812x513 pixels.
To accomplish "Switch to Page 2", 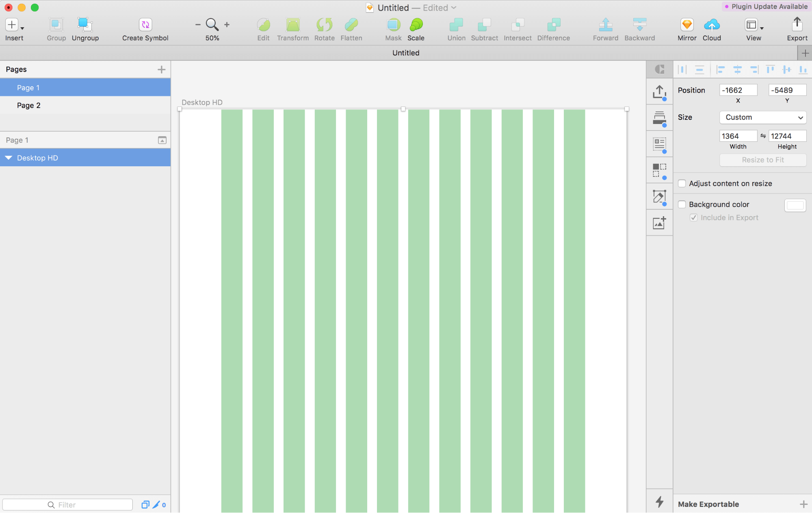I will (x=28, y=105).
